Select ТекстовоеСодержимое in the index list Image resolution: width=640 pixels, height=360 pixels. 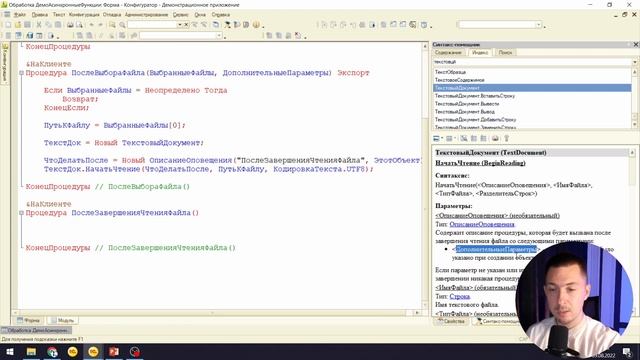[532, 80]
